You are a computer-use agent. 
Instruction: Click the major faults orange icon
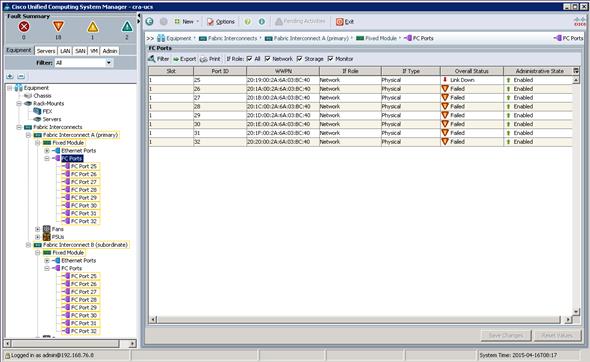[58, 27]
